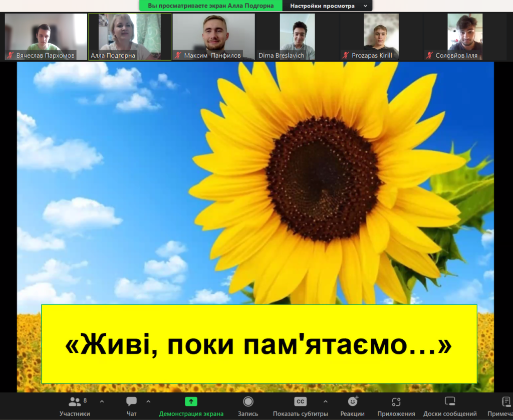Select Вячеслав Пархомов video thumbnail
Screen dimensions: 513x420
(x=46, y=37)
